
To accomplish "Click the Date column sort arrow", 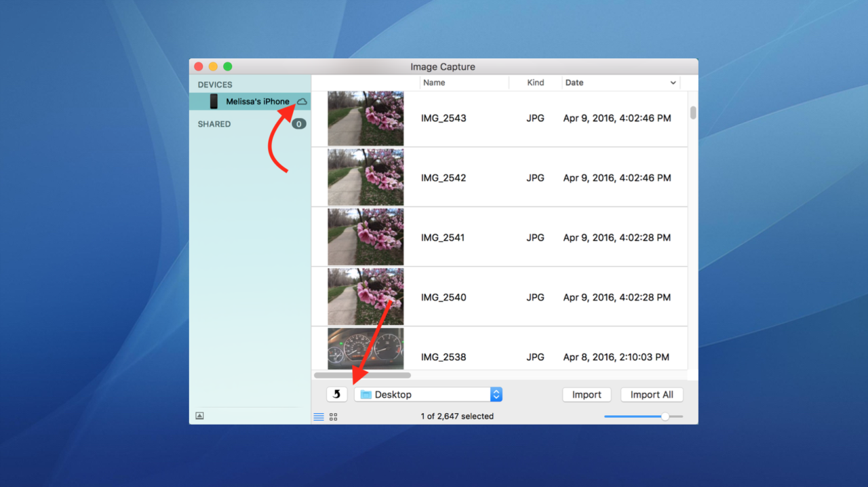I will pos(673,83).
